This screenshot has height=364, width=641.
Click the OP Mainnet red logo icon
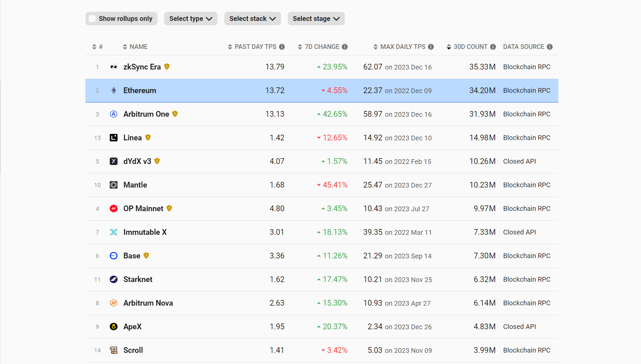click(x=114, y=208)
